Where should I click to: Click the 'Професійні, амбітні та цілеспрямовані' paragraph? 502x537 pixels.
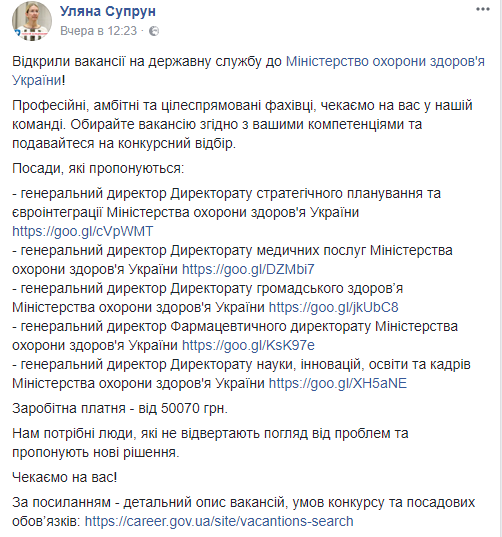[242, 124]
